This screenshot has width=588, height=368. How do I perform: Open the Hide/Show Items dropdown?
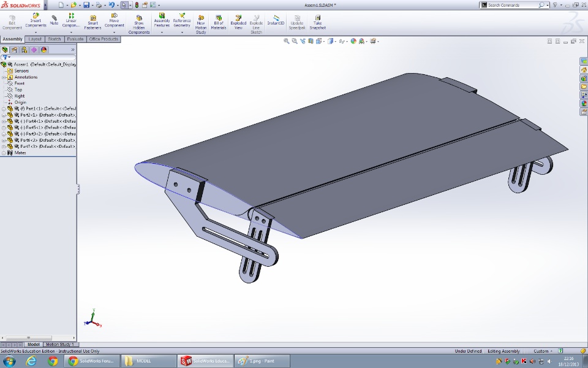[343, 41]
